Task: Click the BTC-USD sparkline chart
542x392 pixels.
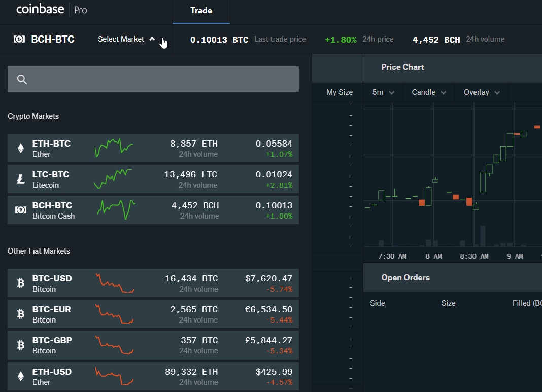Action: [115, 283]
